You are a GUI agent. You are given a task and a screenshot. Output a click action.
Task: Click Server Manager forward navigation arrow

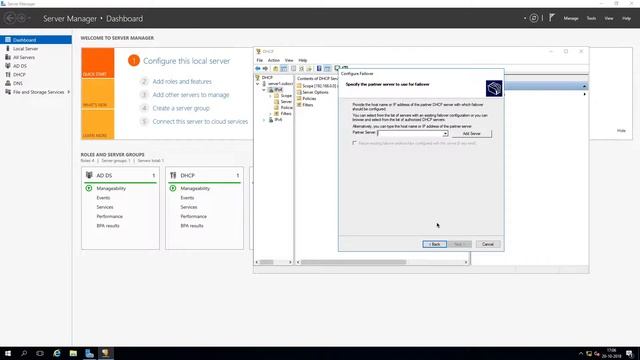(x=22, y=18)
